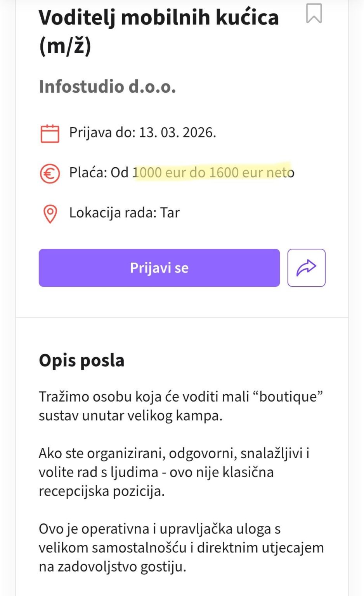364x596 pixels.
Task: Click the yellow highlighted salary range
Action: pyautogui.click(x=212, y=172)
